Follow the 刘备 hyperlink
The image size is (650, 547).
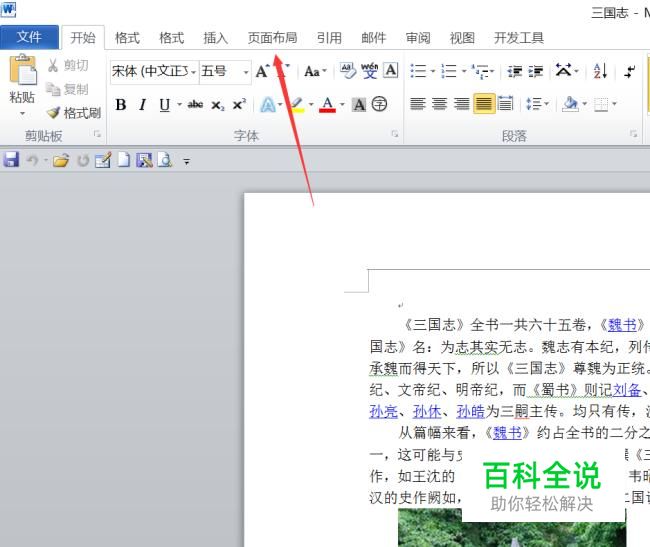click(x=627, y=390)
